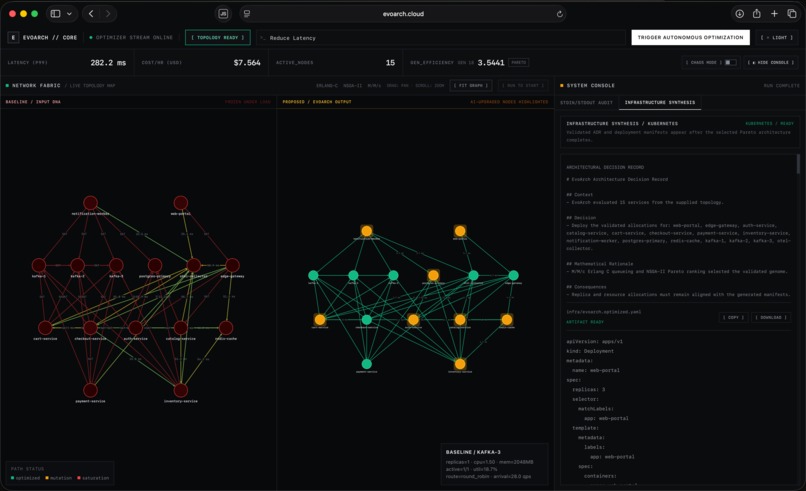
Task: Select baseline auth-service node
Action: (x=136, y=328)
